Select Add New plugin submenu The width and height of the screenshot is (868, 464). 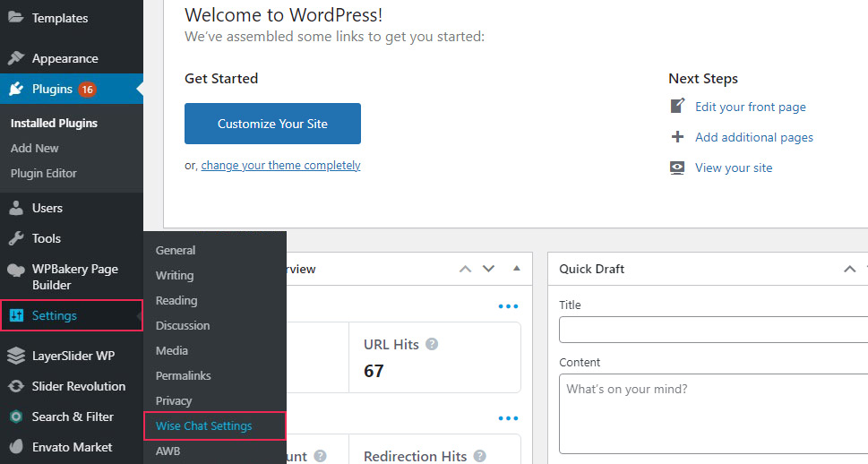coord(34,148)
